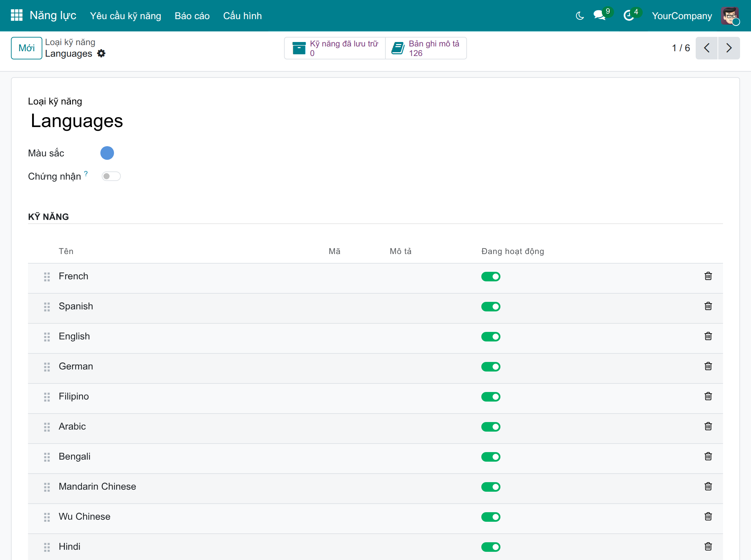Open the gear actions menu beside Languages
751x560 pixels.
click(101, 53)
